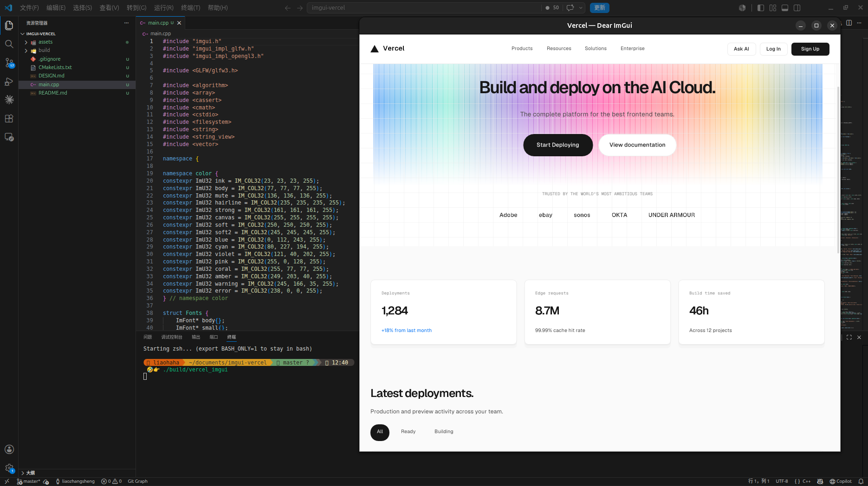868x486 pixels.
Task: Toggle Copilot completions icon in the status bar
Action: pyautogui.click(x=820, y=481)
